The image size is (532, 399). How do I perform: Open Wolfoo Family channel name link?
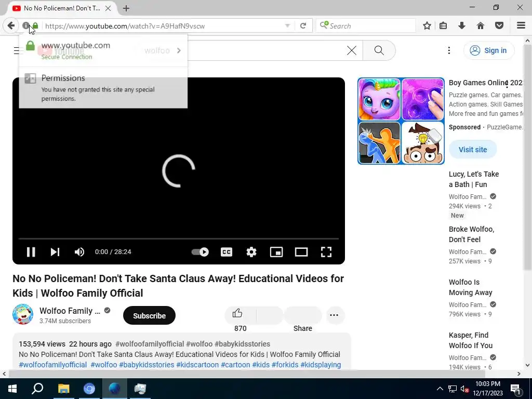pyautogui.click(x=70, y=311)
